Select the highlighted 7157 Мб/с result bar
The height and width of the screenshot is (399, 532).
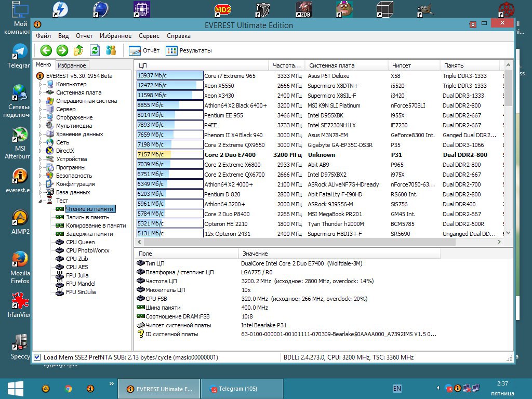(170, 155)
